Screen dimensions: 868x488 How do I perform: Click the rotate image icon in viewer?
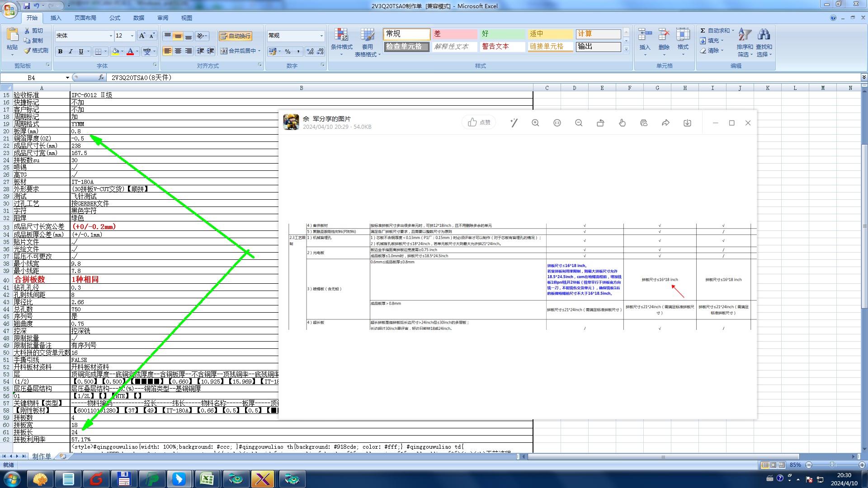600,123
